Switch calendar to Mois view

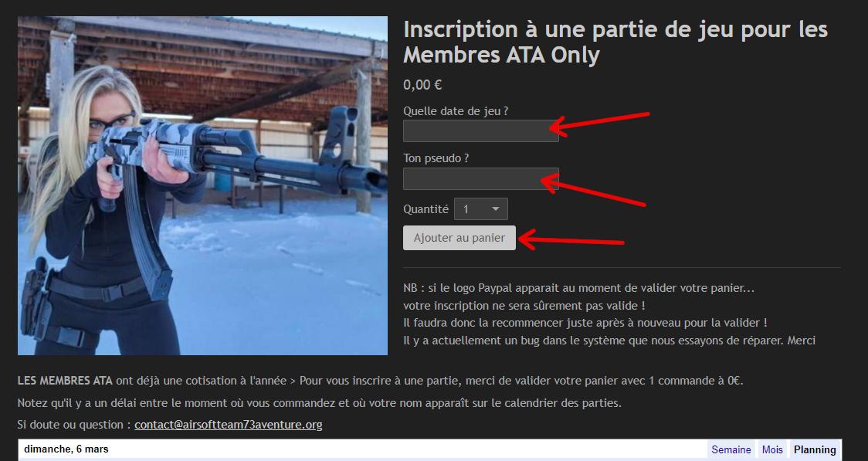coord(772,449)
